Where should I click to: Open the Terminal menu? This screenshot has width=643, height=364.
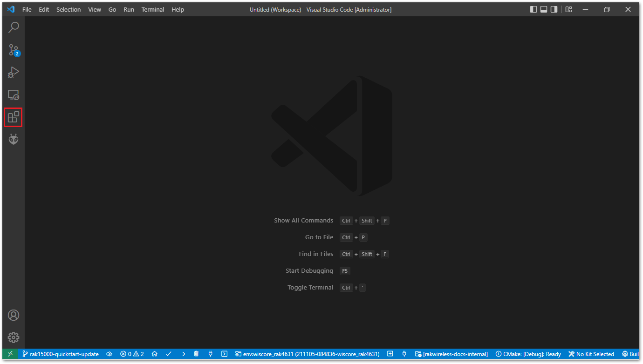[x=153, y=9]
